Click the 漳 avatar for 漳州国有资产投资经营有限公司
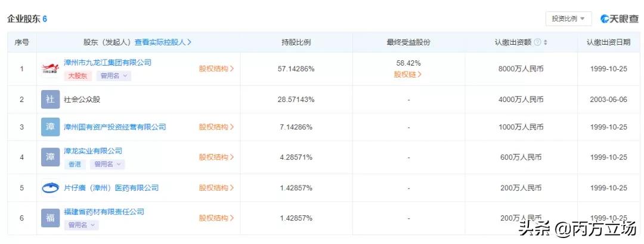The width and height of the screenshot is (644, 244). [51, 128]
